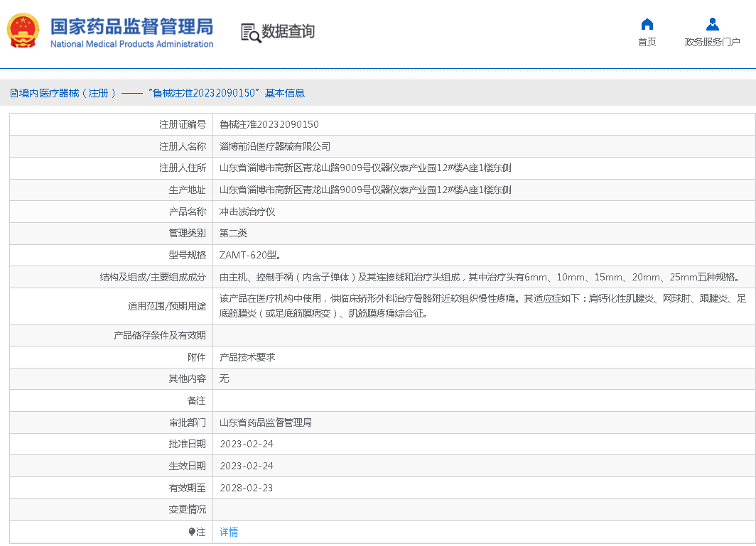Click the expiry date 2028-02-23
756x546 pixels.
(246, 488)
